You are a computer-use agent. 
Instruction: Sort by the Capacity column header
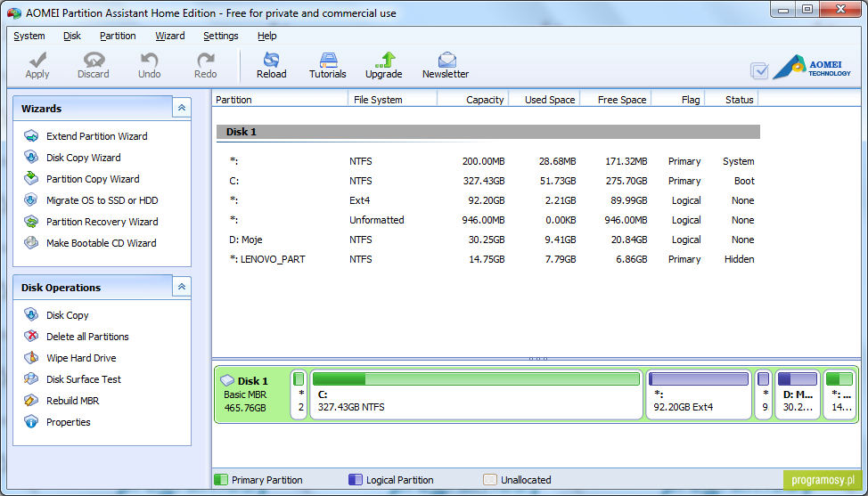(x=472, y=100)
